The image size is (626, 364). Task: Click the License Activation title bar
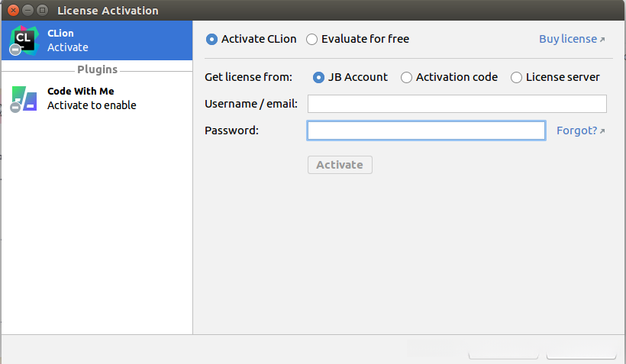coord(305,11)
